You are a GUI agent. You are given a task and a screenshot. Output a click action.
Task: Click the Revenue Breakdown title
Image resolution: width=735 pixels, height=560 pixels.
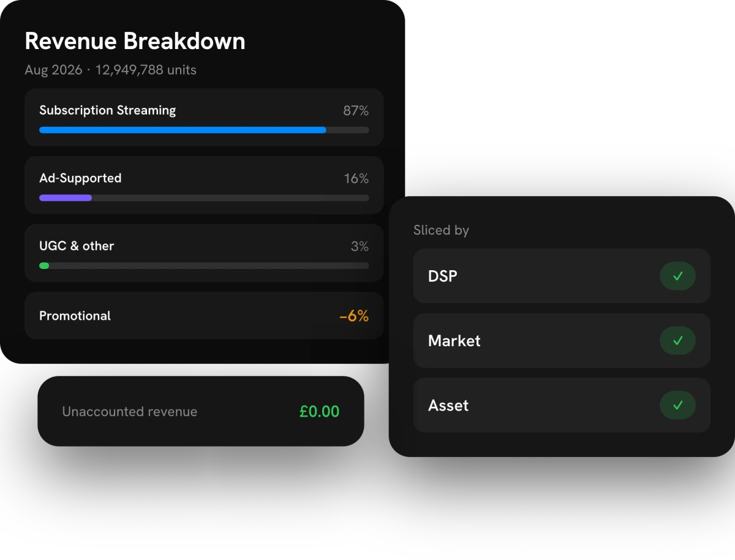(x=135, y=41)
